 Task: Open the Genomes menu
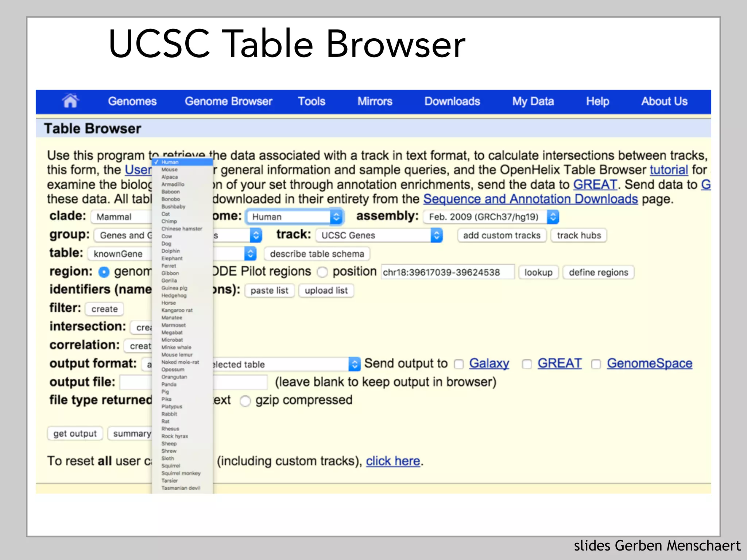click(132, 101)
